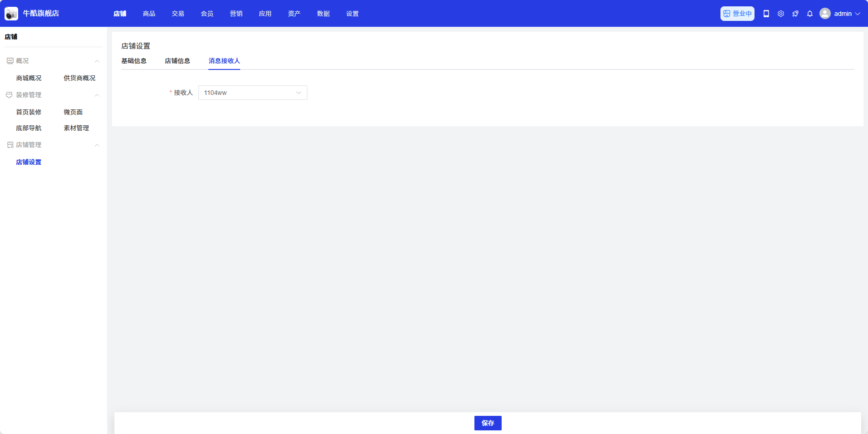This screenshot has width=868, height=434.
Task: Open the 应用 top menu
Action: coord(265,14)
